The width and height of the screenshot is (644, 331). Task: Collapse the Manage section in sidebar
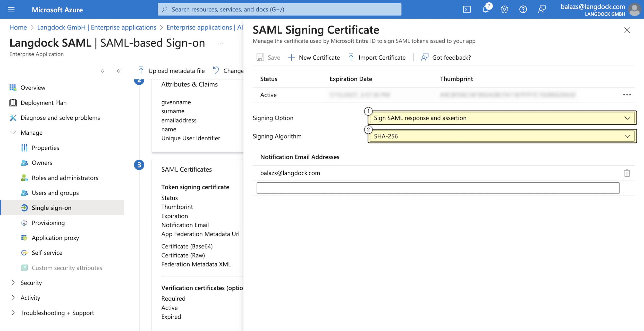tap(13, 133)
